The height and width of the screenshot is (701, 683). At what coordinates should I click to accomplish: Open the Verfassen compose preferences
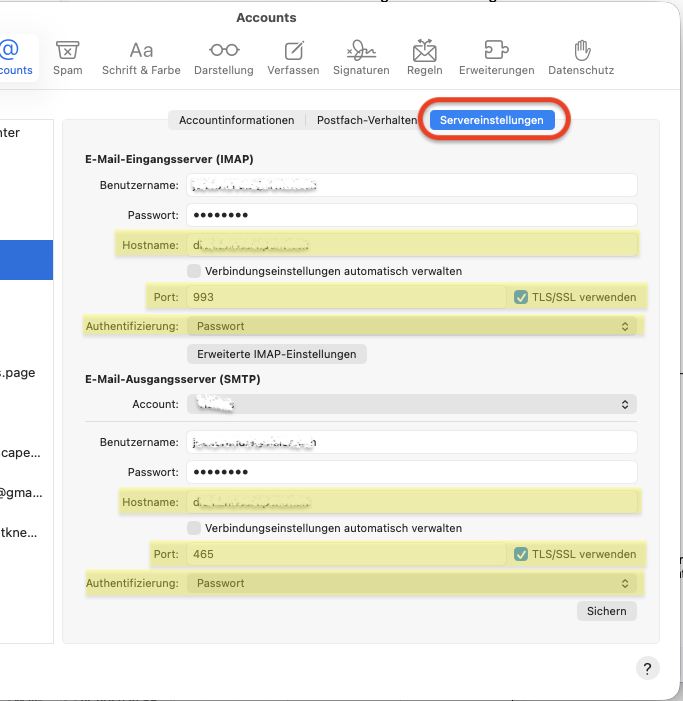click(293, 58)
